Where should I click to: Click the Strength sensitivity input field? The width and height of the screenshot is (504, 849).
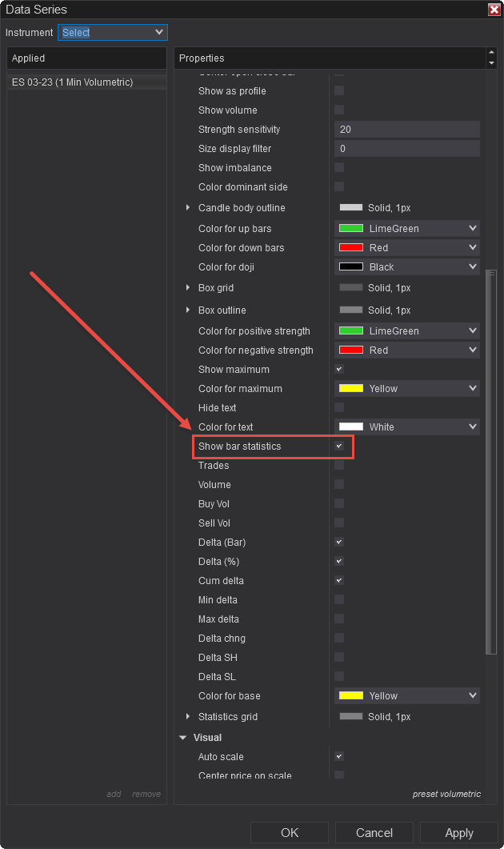(x=406, y=130)
